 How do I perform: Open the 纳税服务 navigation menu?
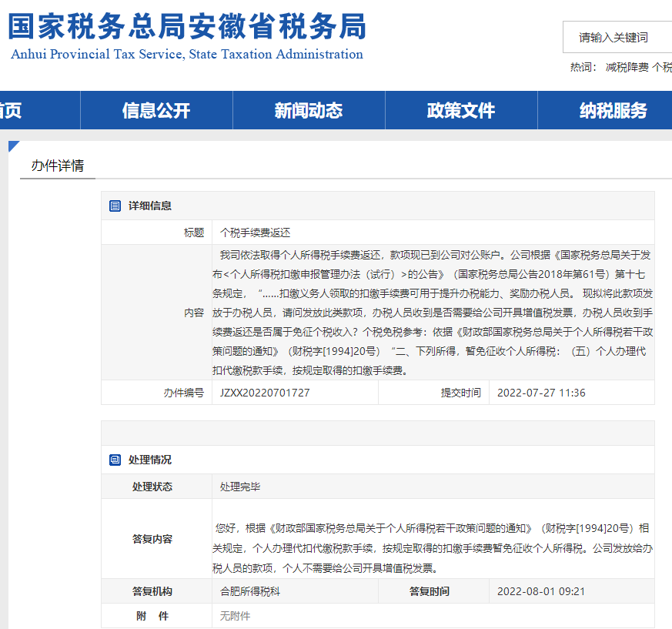point(613,110)
